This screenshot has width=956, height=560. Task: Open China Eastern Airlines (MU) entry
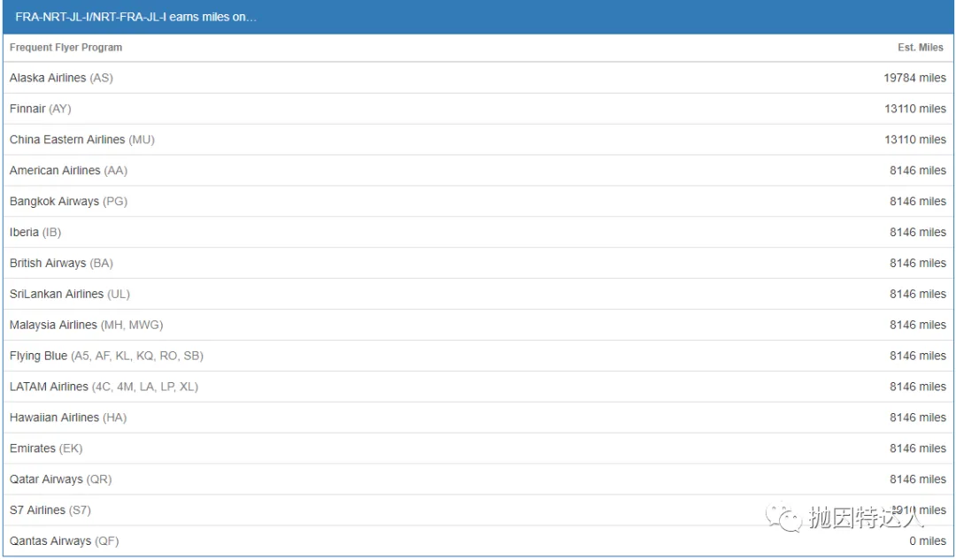tap(81, 140)
